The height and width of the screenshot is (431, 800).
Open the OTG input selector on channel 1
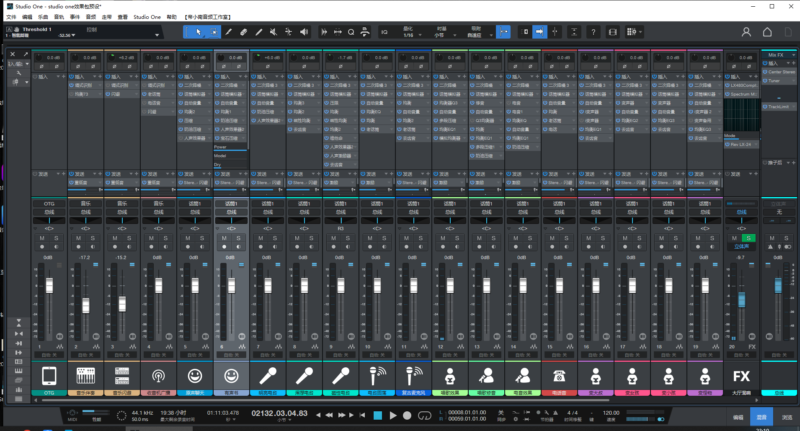point(49,204)
